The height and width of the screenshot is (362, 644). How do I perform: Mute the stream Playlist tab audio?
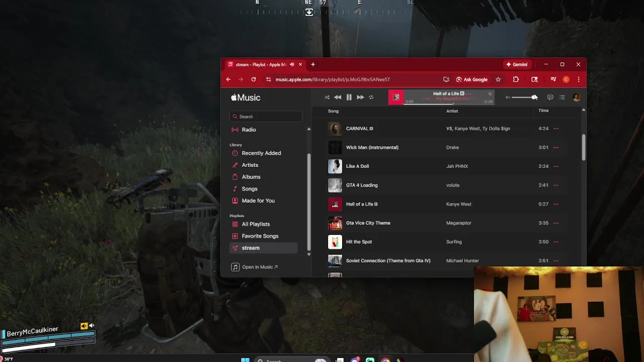coord(292,64)
